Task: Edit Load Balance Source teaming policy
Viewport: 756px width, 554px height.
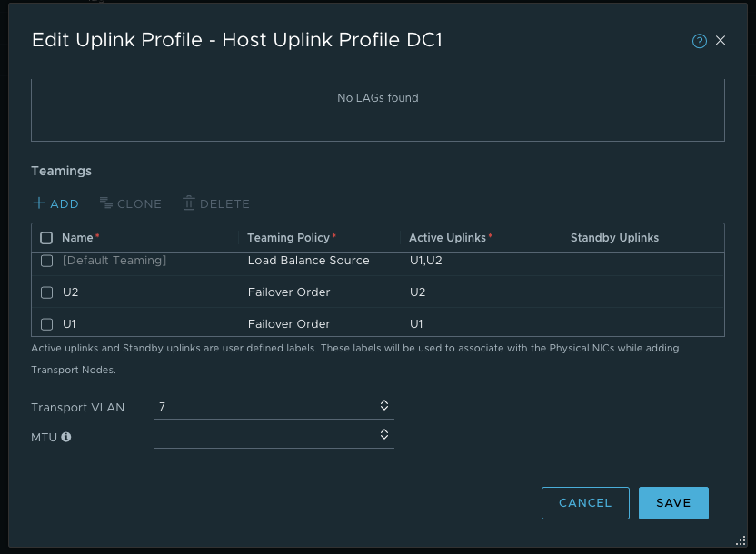Action: tap(308, 261)
